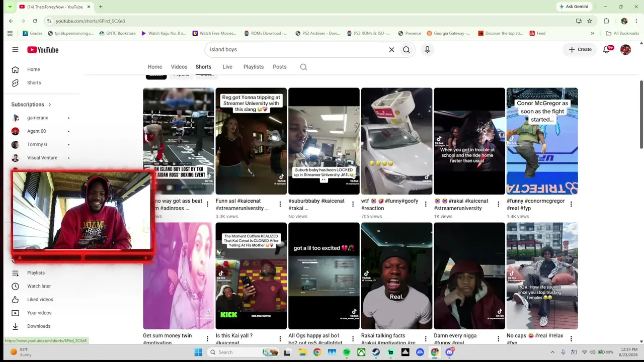Viewport: 644px width, 362px height.
Task: Click the YouTube search input field
Action: coord(297,50)
